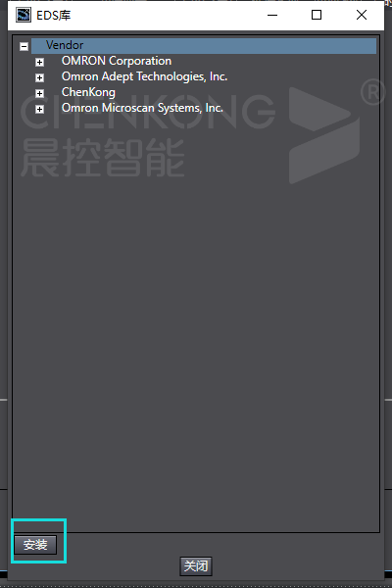The width and height of the screenshot is (392, 588).
Task: Minimize the EDS库 window
Action: 272,15
